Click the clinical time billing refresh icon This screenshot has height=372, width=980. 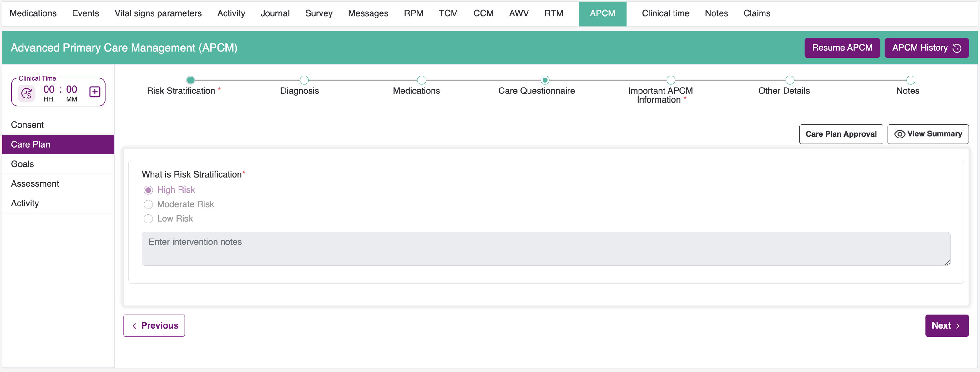click(x=27, y=93)
